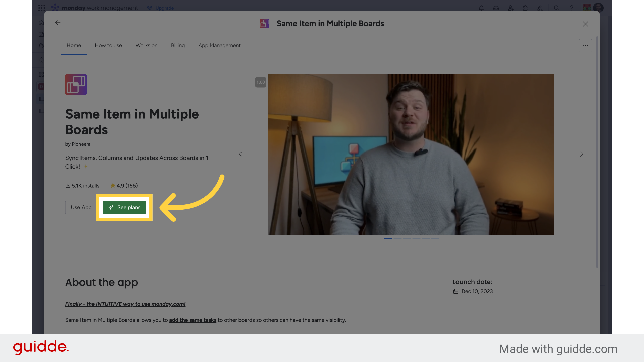Screen dimensions: 644x362
Task: Show the previous carousel slide
Action: [x=240, y=154]
